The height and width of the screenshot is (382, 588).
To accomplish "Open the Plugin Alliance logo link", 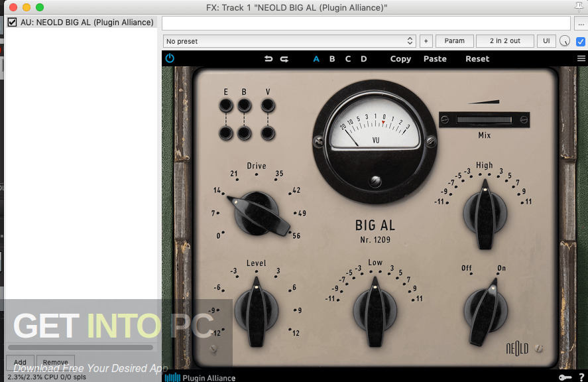I will coord(200,377).
